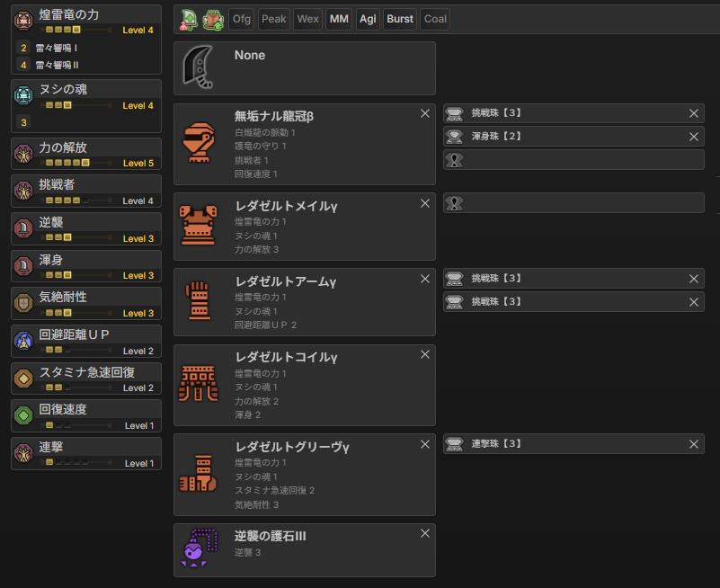Click the レダゼルトコイルγ waist armor icon

[198, 382]
